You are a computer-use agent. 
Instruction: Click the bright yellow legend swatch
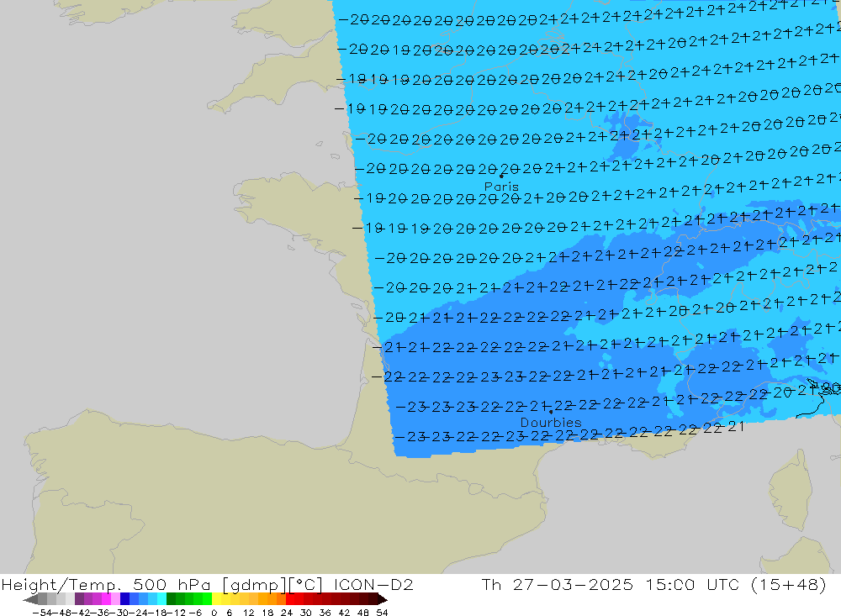pyautogui.click(x=217, y=599)
